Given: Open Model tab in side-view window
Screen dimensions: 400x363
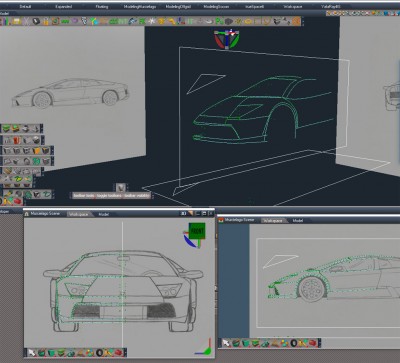Looking at the screenshot, I should coord(298,220).
